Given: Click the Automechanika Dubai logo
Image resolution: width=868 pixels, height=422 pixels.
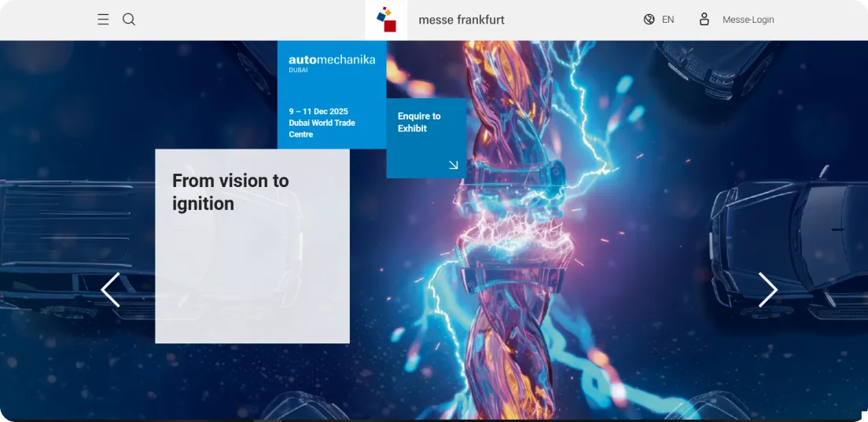Looking at the screenshot, I should coord(332,60).
